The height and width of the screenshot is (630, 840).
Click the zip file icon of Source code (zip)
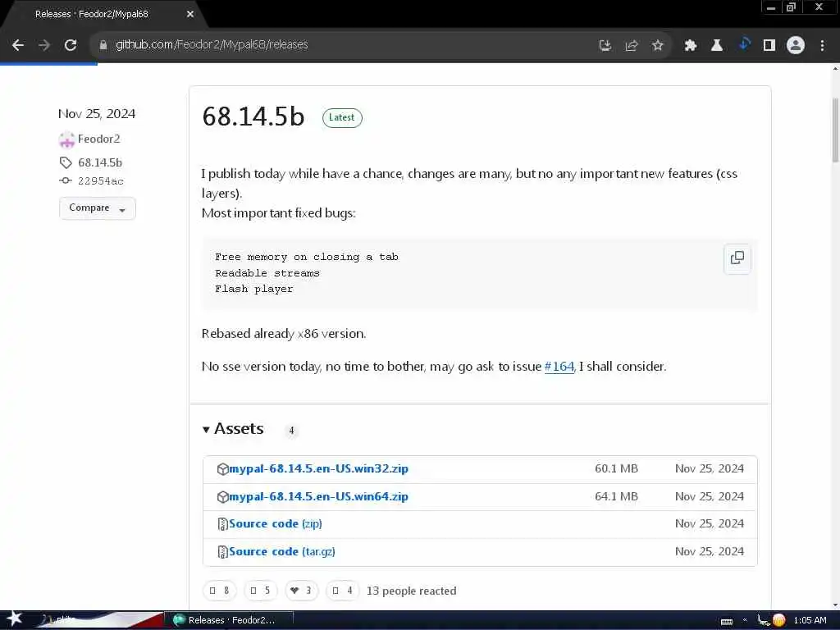[x=222, y=524]
